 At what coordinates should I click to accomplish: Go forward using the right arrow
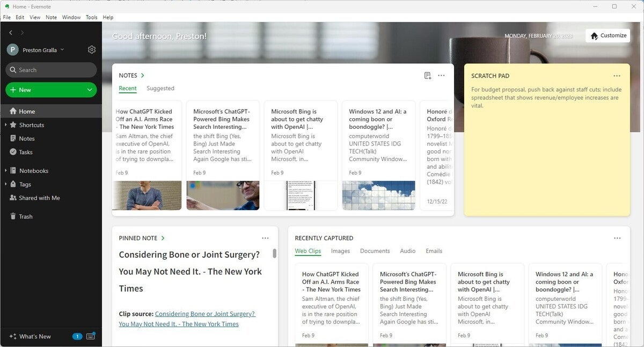pyautogui.click(x=22, y=33)
